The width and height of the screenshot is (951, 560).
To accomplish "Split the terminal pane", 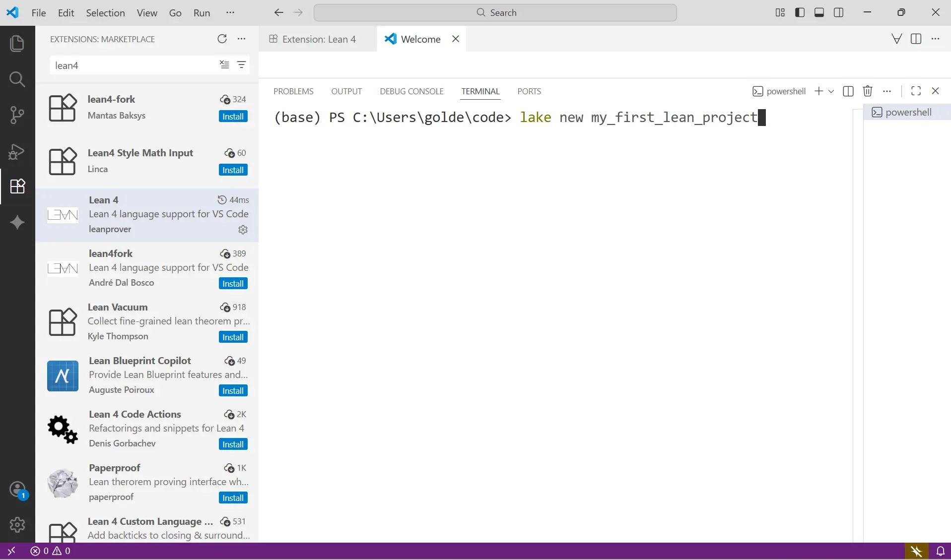I will [x=848, y=91].
